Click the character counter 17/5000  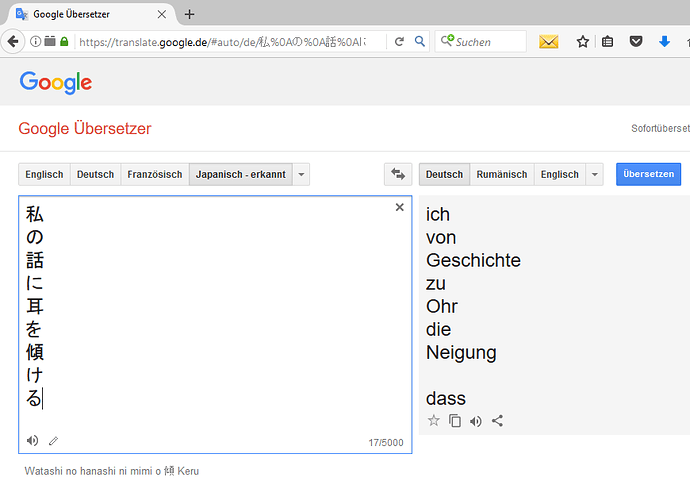[x=386, y=443]
